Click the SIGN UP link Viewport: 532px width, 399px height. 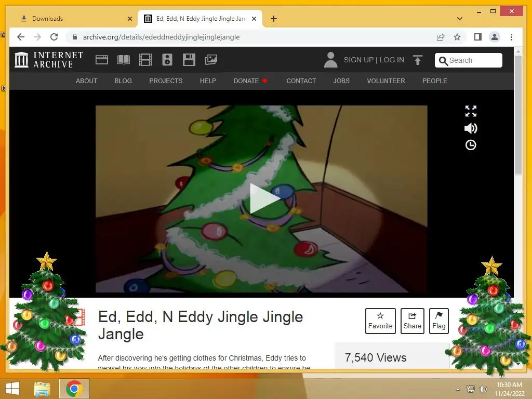(x=358, y=60)
